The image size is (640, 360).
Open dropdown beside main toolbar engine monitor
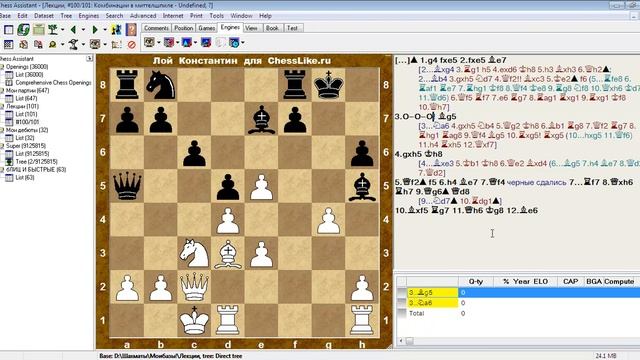coord(104,44)
